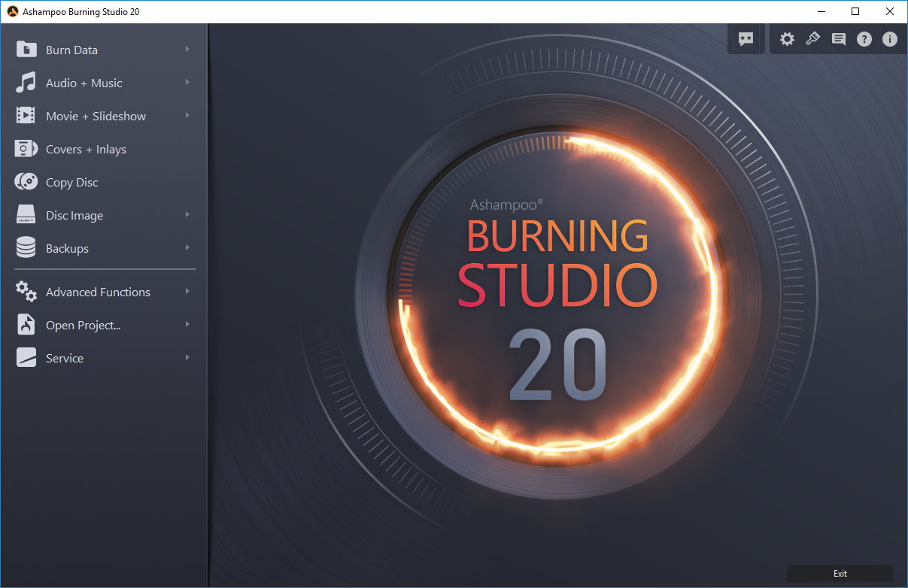Click the paint tool skin icon

(812, 39)
